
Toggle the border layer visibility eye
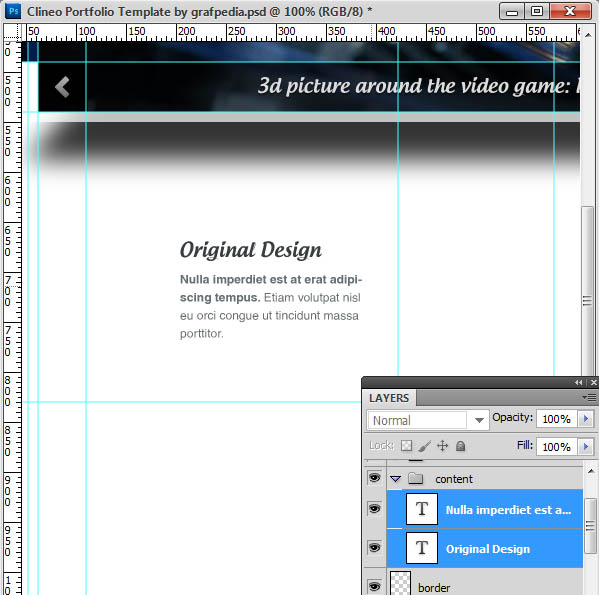pyautogui.click(x=374, y=586)
